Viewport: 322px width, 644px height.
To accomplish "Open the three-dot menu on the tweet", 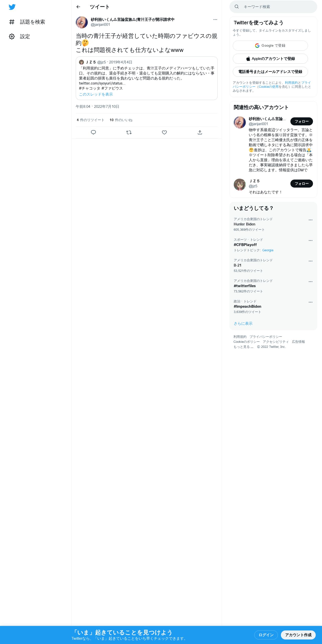I will [x=215, y=20].
